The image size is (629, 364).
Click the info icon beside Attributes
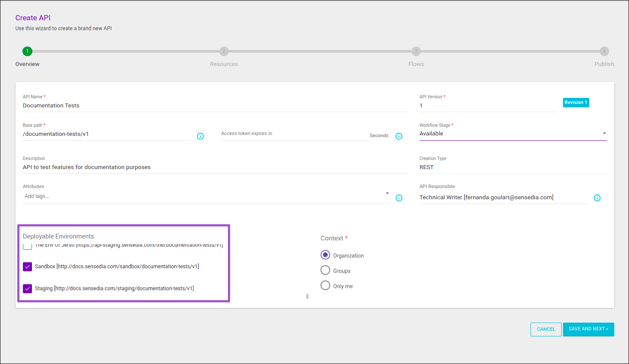pyautogui.click(x=398, y=198)
